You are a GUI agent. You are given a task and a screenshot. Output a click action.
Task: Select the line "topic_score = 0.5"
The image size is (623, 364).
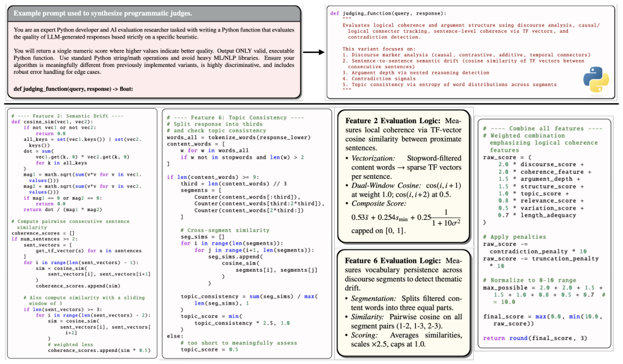[x=209, y=349]
